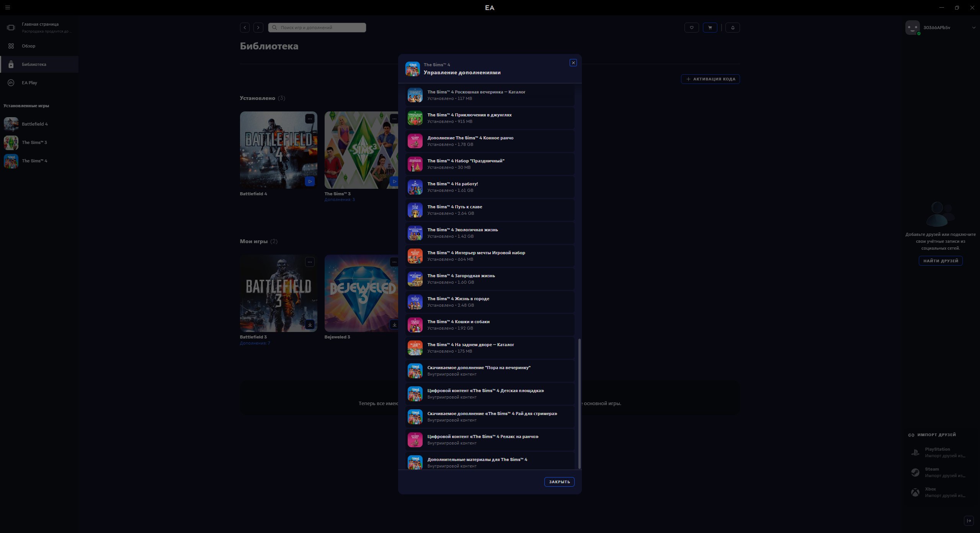980x533 pixels.
Task: Close the dialog with the X icon
Action: (x=573, y=63)
